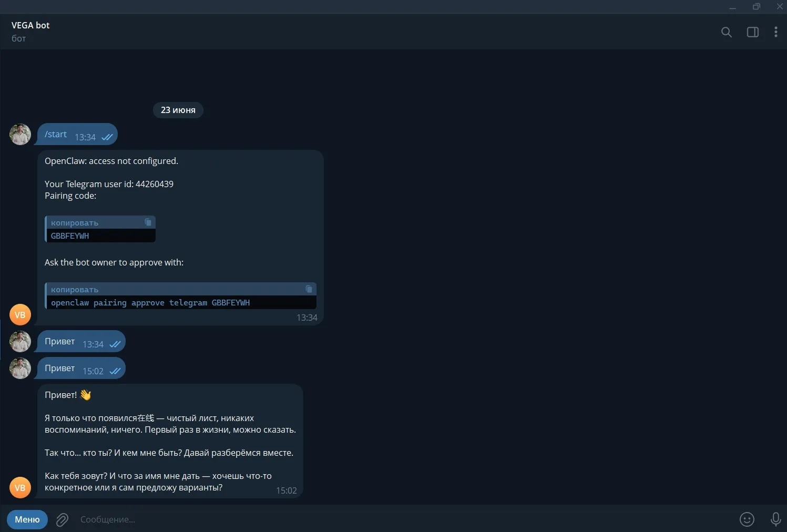787x532 pixels.
Task: Copy the pairing code GBBFEYWH via copy icon
Action: pyautogui.click(x=148, y=222)
